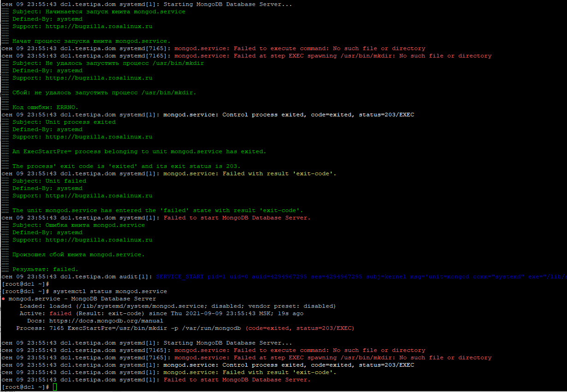Click the 'systemctl status mongod.service' command text
This screenshot has width=567, height=392.
(110, 291)
